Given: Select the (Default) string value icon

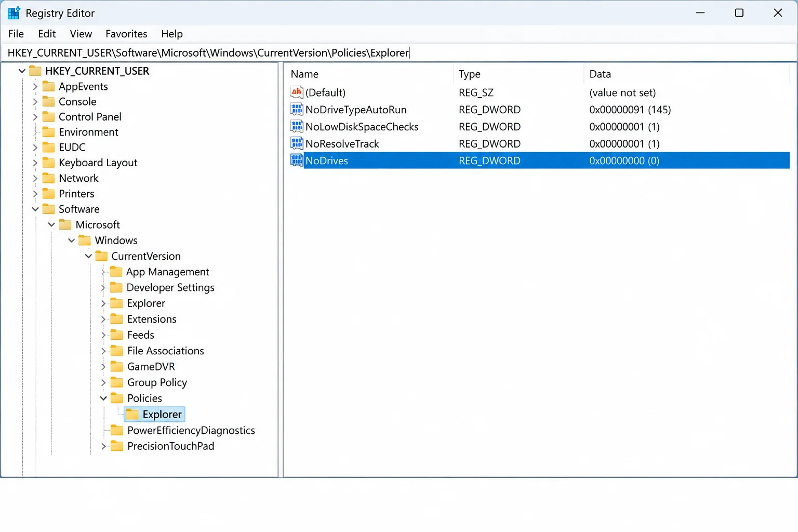Looking at the screenshot, I should coord(297,92).
